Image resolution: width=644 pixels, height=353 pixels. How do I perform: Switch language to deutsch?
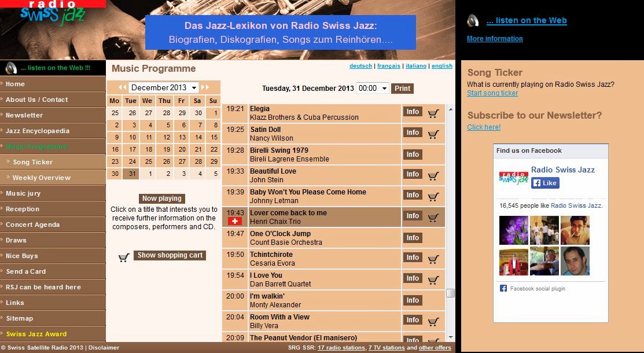click(360, 66)
